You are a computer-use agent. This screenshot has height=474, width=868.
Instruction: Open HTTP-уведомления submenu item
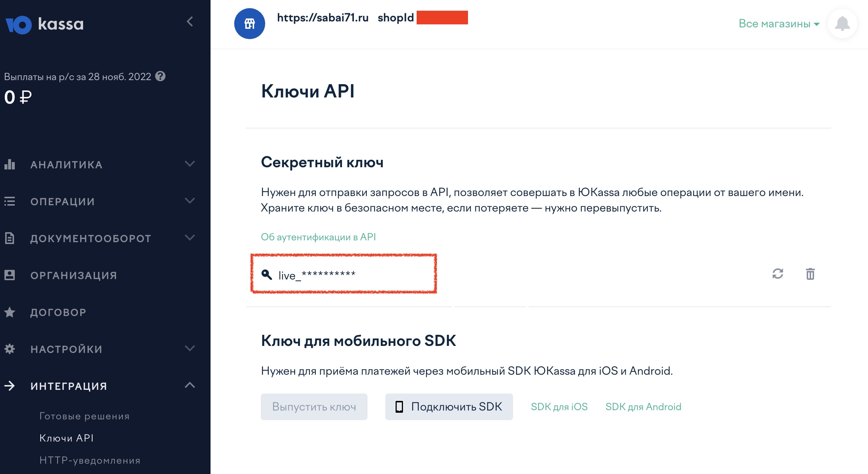90,460
